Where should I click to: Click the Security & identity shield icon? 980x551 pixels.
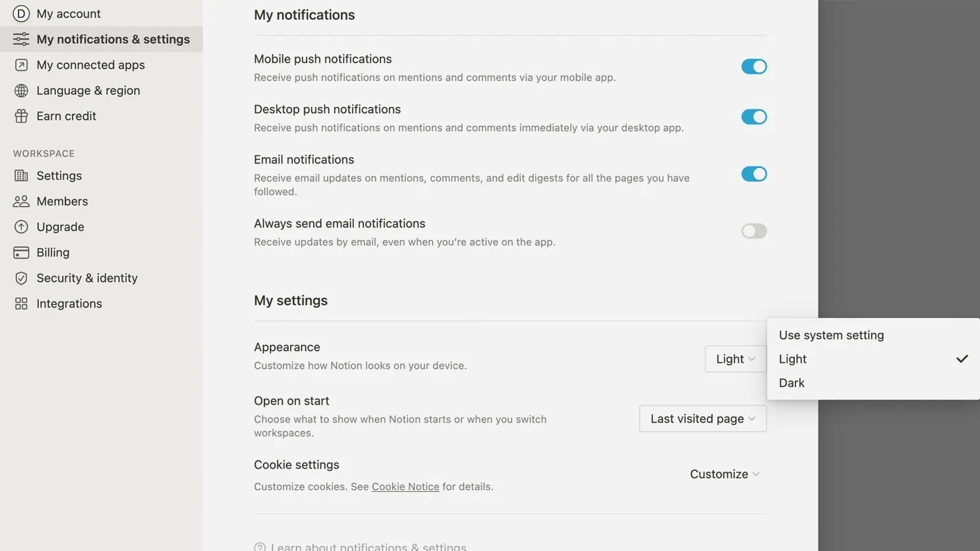(21, 278)
